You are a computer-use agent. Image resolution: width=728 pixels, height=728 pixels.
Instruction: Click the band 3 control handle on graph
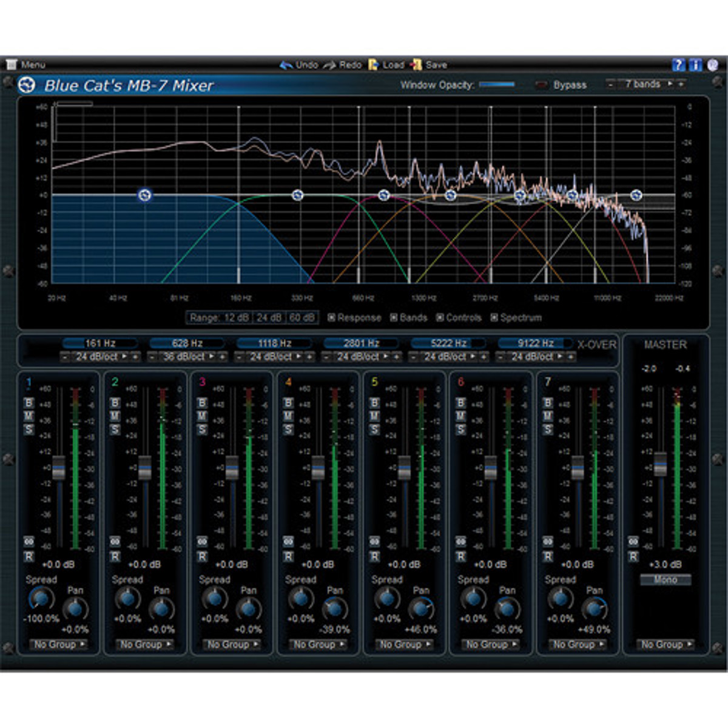(383, 195)
